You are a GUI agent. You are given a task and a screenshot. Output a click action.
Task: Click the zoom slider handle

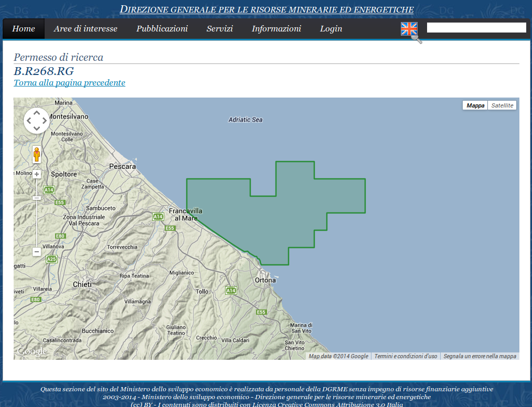tap(37, 198)
